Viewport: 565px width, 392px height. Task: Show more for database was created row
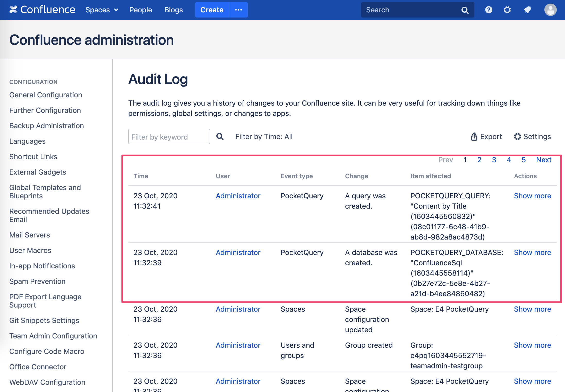(x=532, y=252)
